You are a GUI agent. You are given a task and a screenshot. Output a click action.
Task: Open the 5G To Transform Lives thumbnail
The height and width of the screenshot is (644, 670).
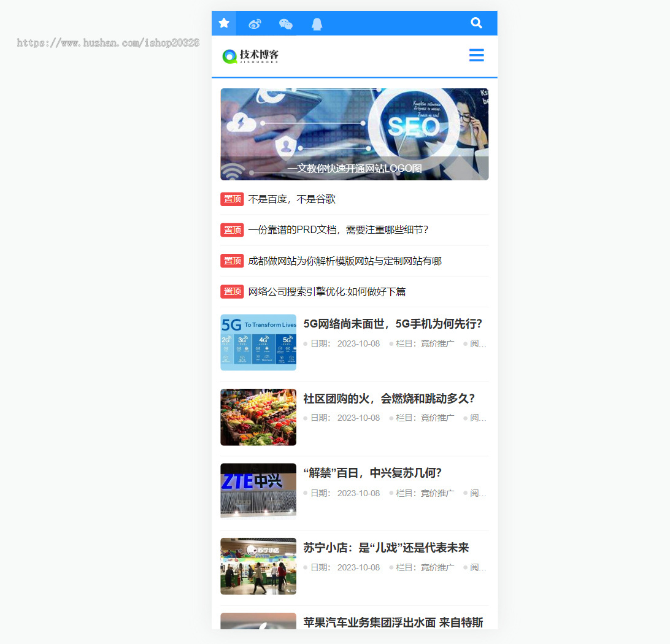pyautogui.click(x=258, y=342)
